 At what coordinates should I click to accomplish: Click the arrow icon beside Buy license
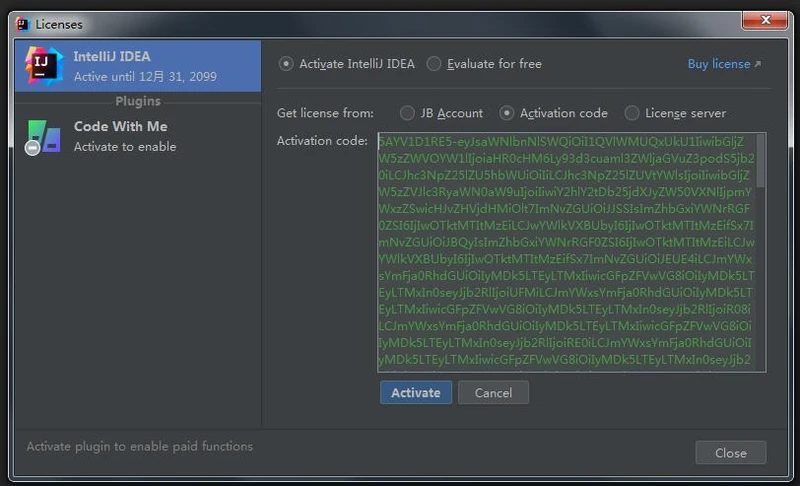click(x=758, y=65)
